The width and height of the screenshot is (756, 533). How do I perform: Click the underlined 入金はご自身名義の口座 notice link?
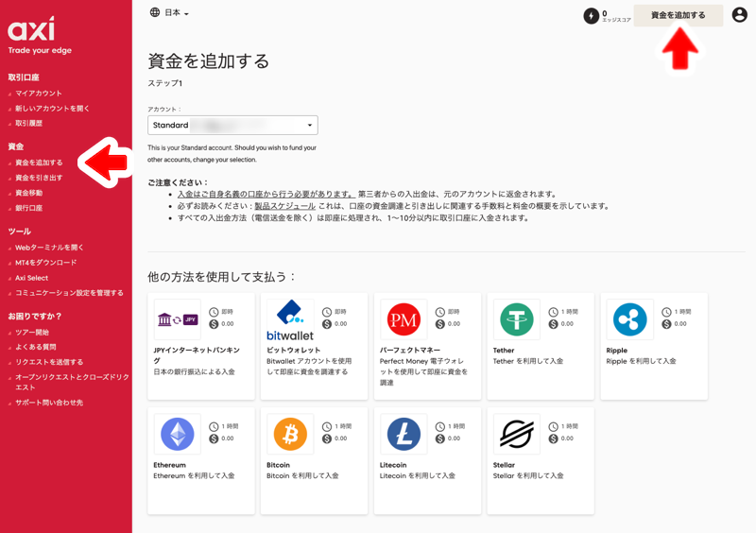(x=266, y=194)
